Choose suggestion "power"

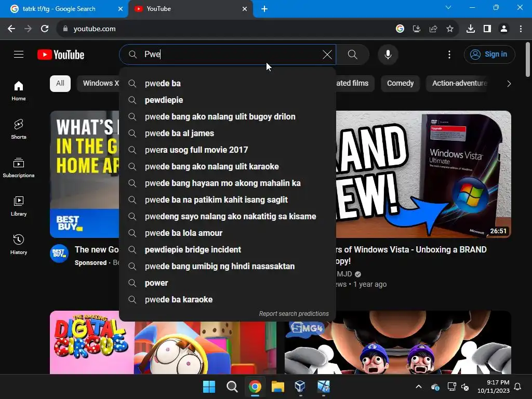point(228,283)
